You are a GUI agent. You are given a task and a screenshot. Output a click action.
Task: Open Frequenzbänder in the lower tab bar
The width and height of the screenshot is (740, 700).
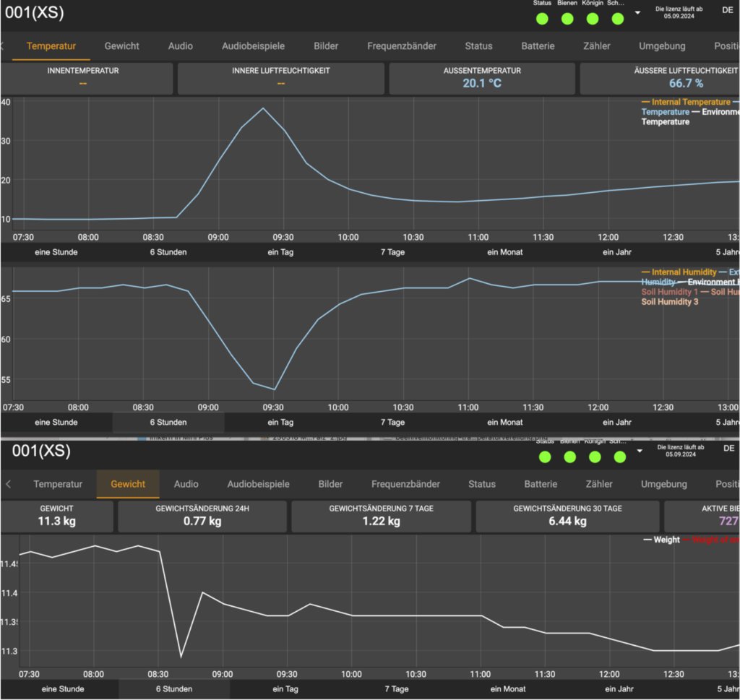click(x=405, y=484)
